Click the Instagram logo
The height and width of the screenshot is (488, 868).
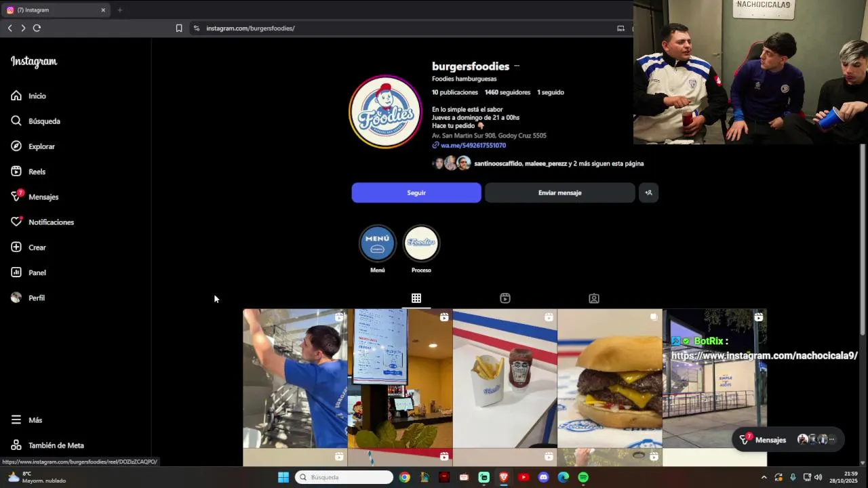tap(34, 62)
